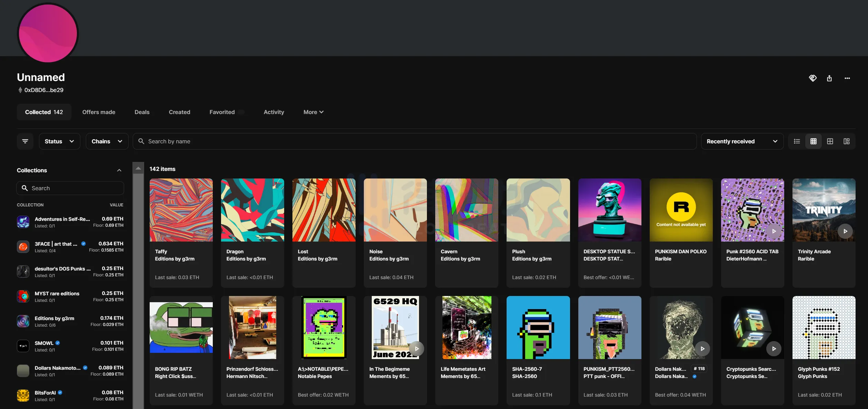Play the Dollars Nakamoto item preview

(702, 349)
